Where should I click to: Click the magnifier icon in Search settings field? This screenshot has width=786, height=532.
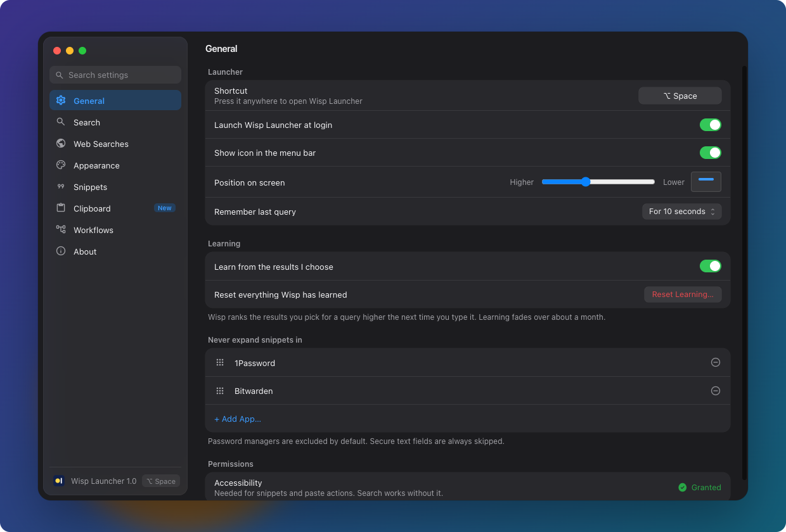pos(60,75)
